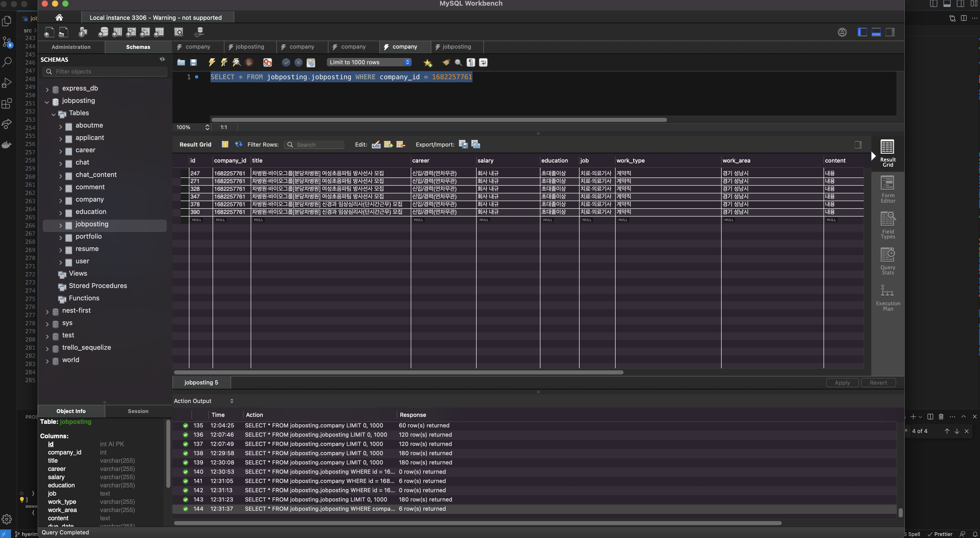Open the Limit to 1000 rows dropdown
The height and width of the screenshot is (538, 980).
[x=369, y=62]
